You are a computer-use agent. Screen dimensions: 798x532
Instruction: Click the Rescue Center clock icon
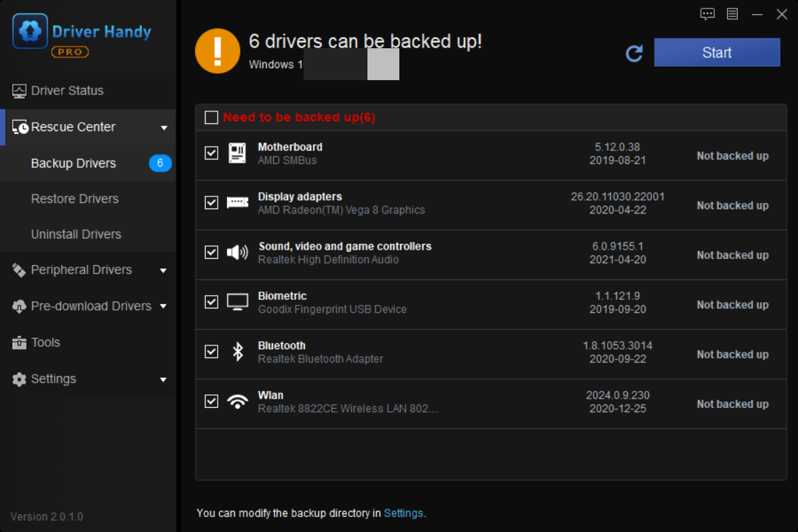point(21,126)
